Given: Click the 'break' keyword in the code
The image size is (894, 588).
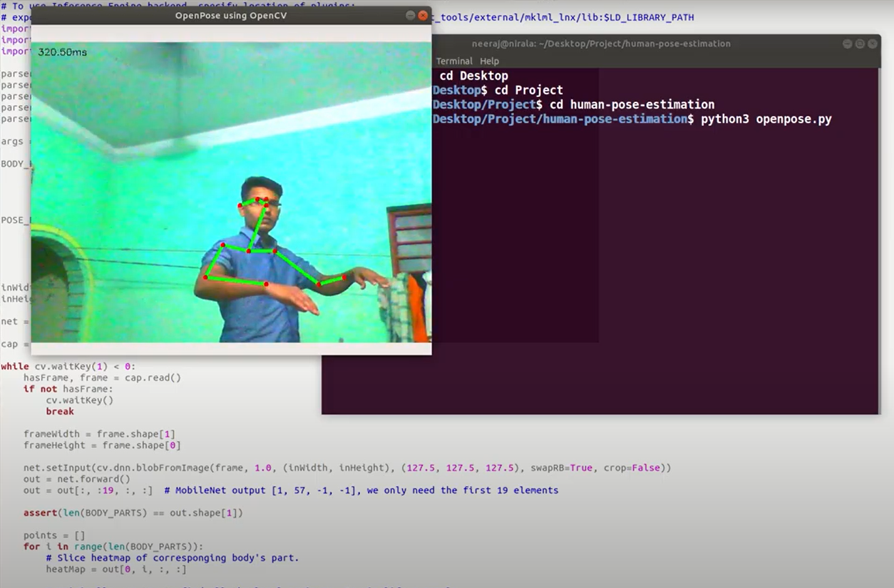Looking at the screenshot, I should tap(59, 412).
